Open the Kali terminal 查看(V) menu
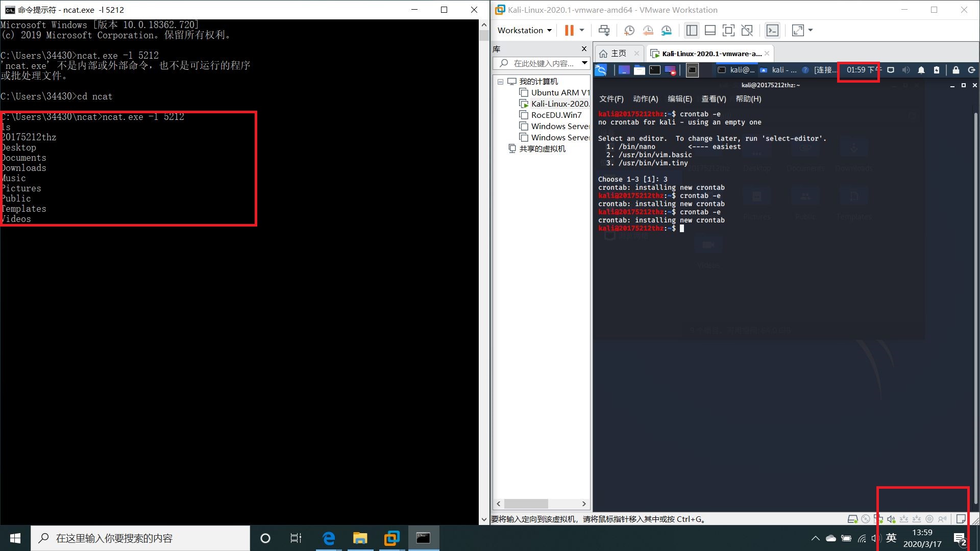Screen dimensions: 980x551 tap(714, 99)
